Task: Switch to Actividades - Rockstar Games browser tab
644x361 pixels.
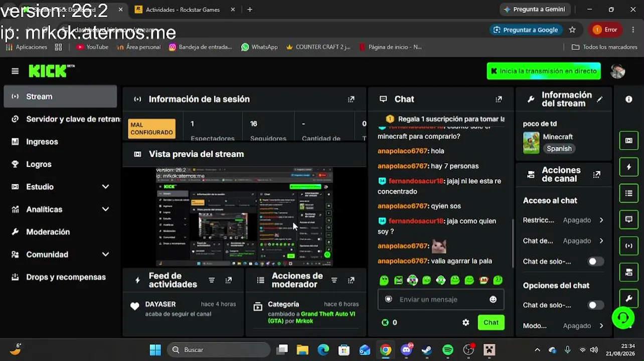Action: coord(185,10)
